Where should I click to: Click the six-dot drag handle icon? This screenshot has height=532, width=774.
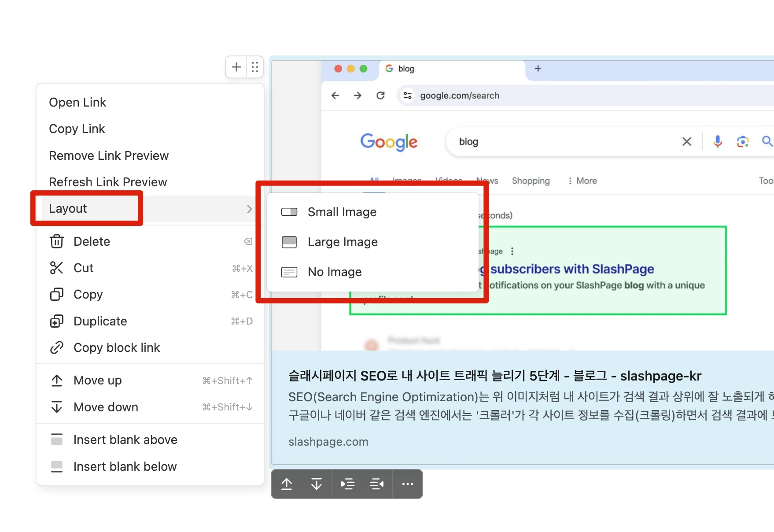(255, 67)
